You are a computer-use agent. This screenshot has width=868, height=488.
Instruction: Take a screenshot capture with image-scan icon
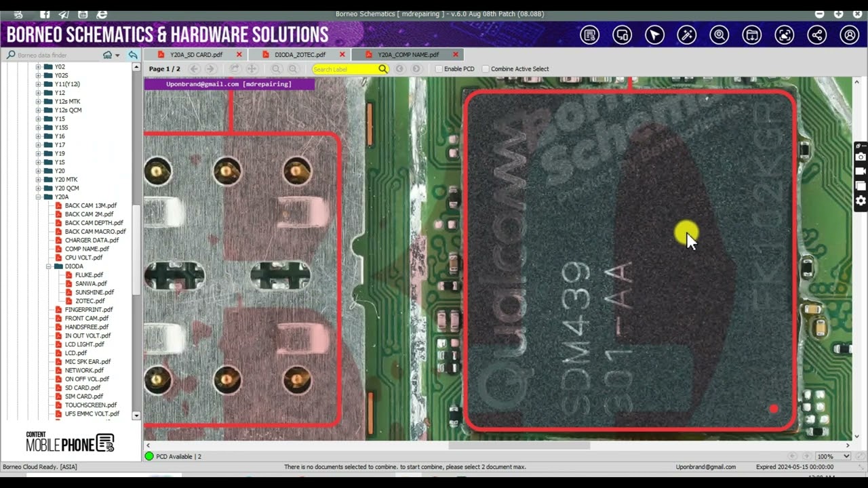click(785, 35)
